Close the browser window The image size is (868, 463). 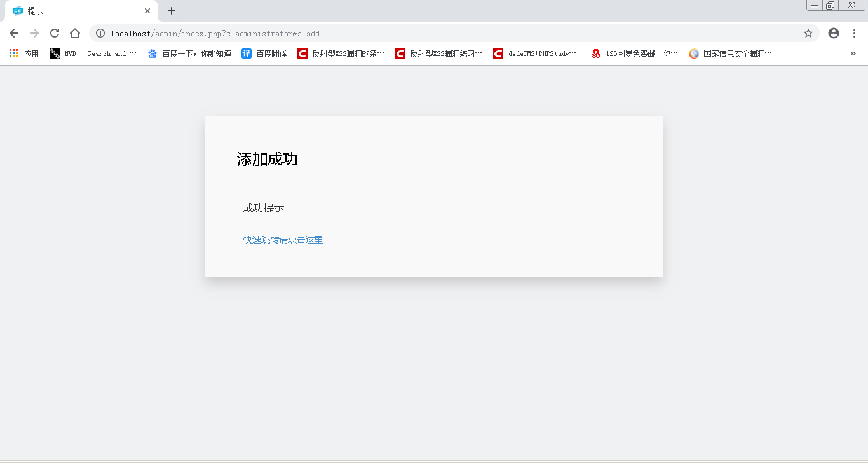click(x=851, y=6)
